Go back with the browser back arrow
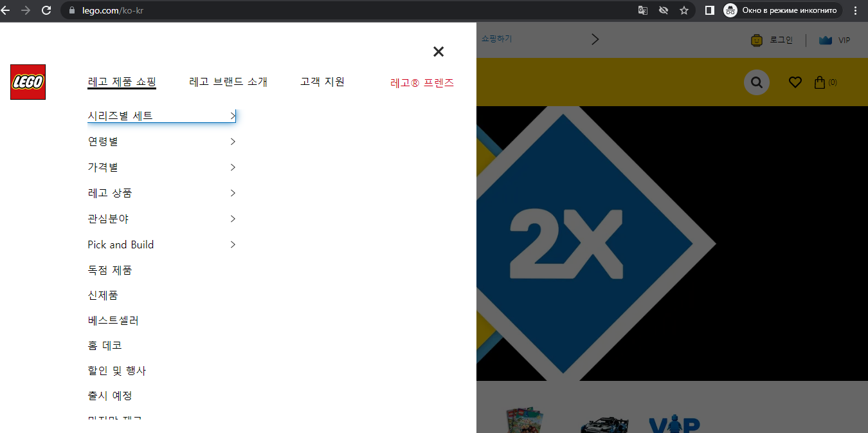This screenshot has width=868, height=433. pos(6,10)
